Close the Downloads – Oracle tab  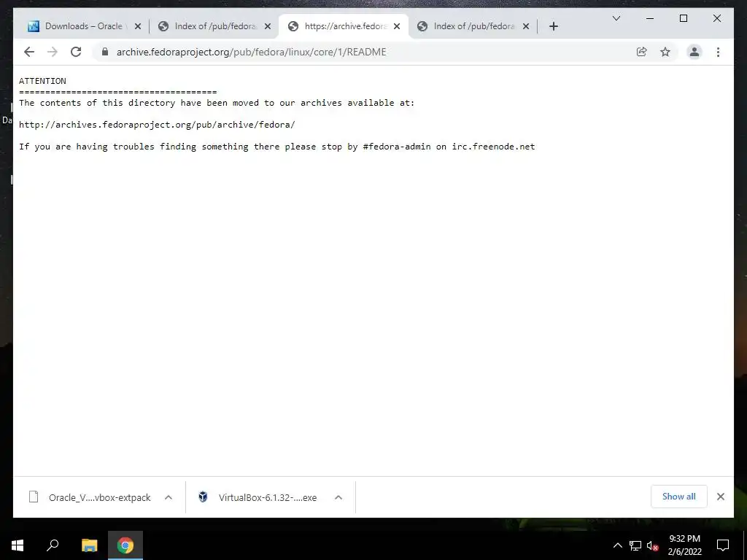click(138, 26)
